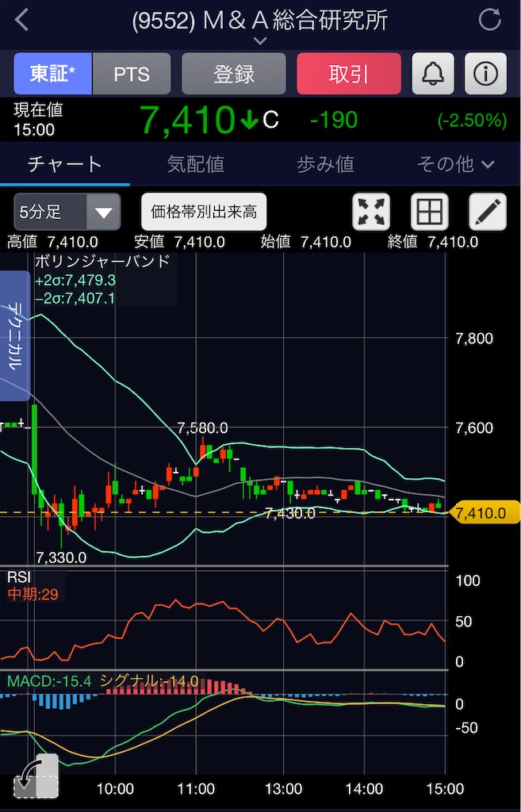521x812 pixels.
Task: Open the その他 dropdown tab
Action: (455, 165)
